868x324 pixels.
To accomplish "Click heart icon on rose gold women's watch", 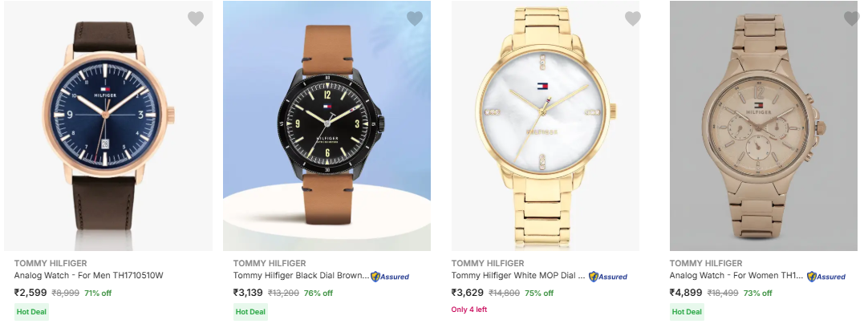I will (x=851, y=18).
